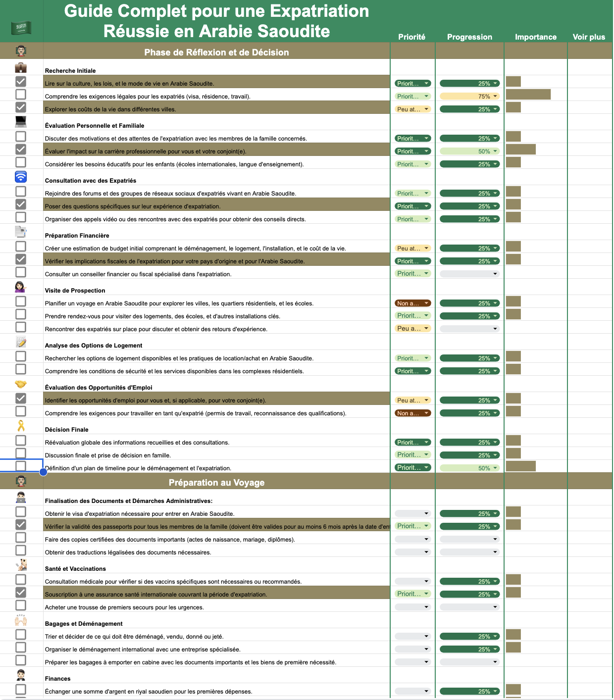Click the document icon beside Préparation Financière
Screen dimensions: 614x700
coord(21,232)
